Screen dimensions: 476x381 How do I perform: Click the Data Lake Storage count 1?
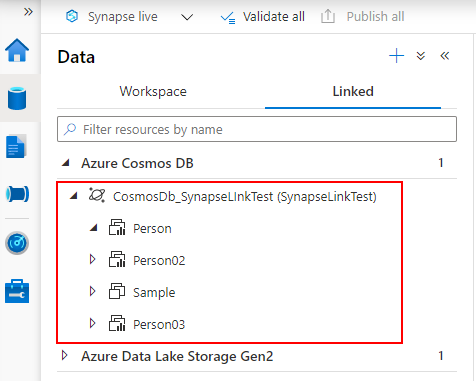(x=441, y=356)
